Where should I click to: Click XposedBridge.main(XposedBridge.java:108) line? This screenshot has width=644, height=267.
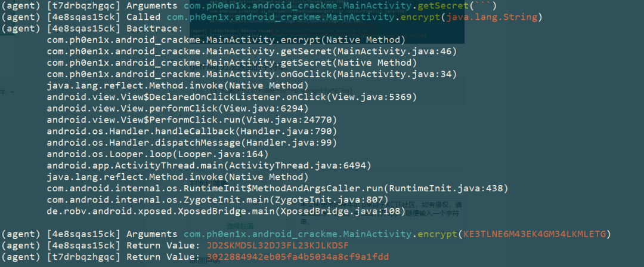click(227, 211)
